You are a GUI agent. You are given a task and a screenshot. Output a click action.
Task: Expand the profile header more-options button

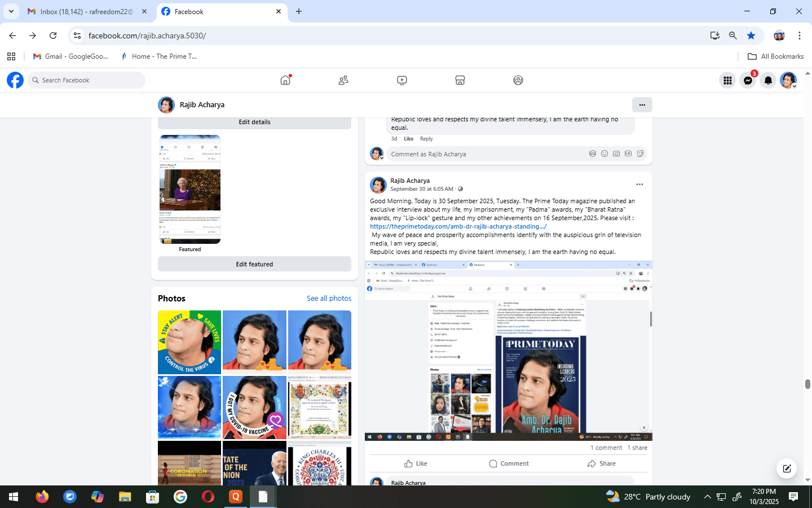642,105
